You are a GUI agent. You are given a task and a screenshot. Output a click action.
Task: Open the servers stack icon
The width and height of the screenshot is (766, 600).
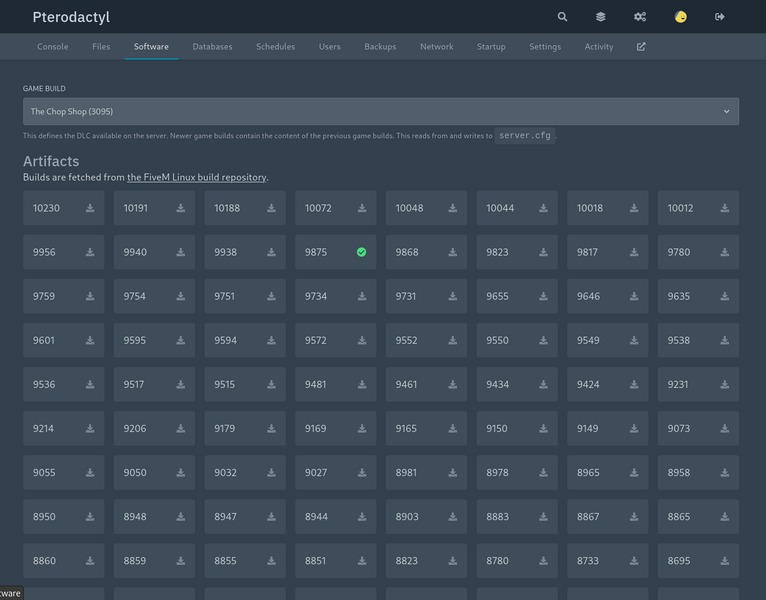click(x=600, y=17)
